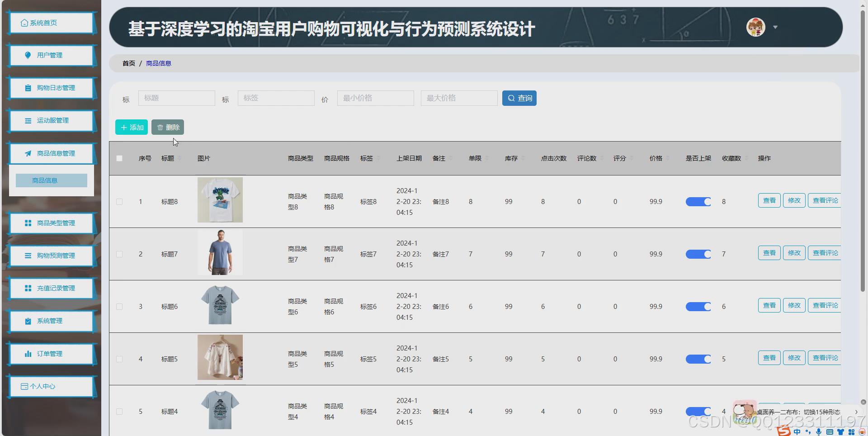Toggle 是否上架 switch for 标题5
The image size is (868, 436).
coord(698,359)
